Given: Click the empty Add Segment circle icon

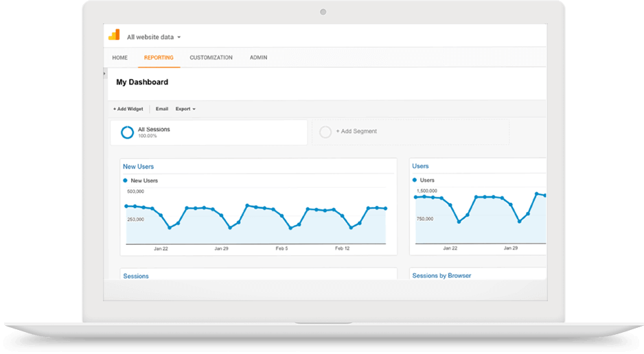Looking at the screenshot, I should pos(325,132).
